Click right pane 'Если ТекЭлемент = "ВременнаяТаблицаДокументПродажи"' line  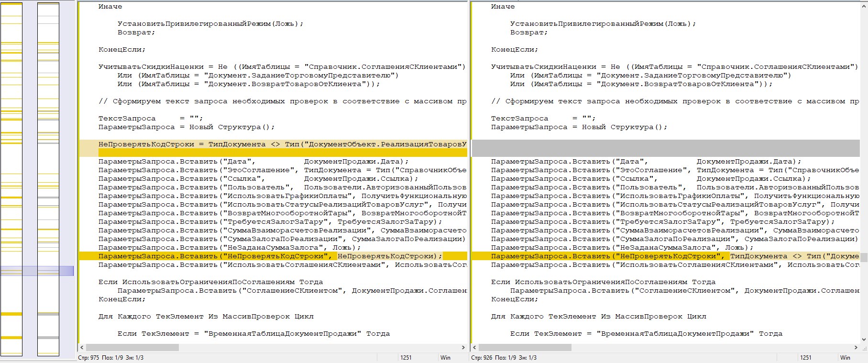646,334
